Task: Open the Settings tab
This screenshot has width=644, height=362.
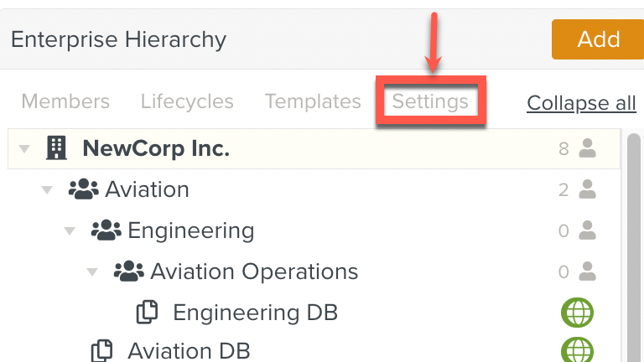Action: pyautogui.click(x=430, y=102)
